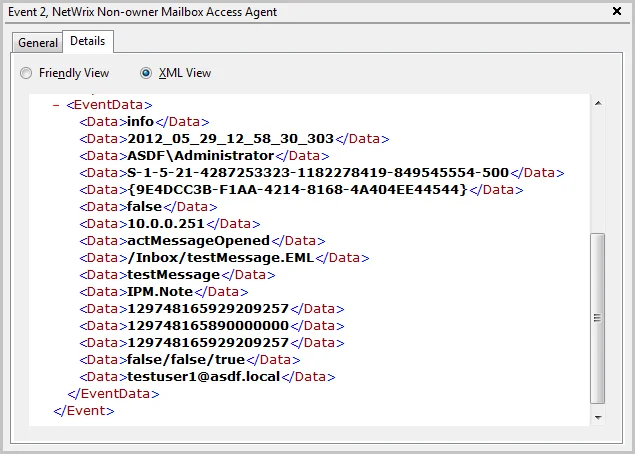Click the /Inbox/testMessage.EML path
635x455 pixels.
(x=221, y=258)
